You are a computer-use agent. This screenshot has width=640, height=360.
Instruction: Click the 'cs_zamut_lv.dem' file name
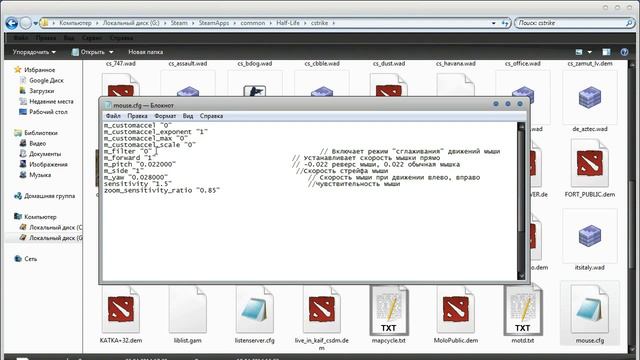click(x=590, y=64)
